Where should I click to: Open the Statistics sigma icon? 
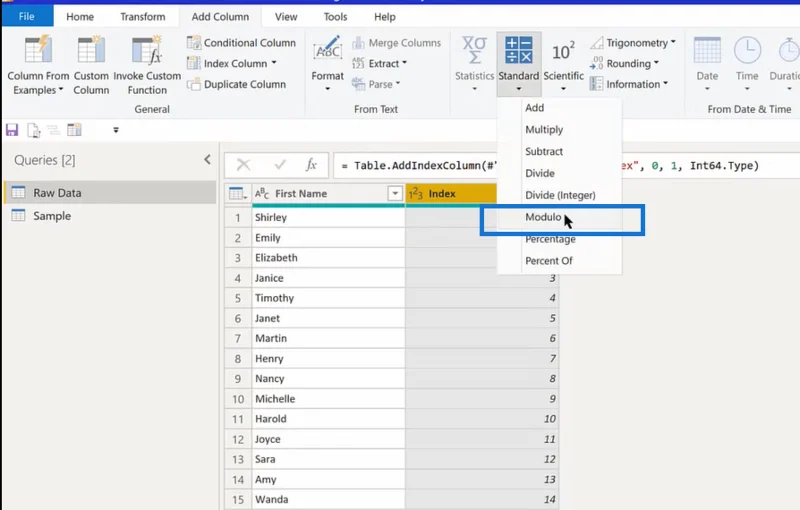(474, 49)
